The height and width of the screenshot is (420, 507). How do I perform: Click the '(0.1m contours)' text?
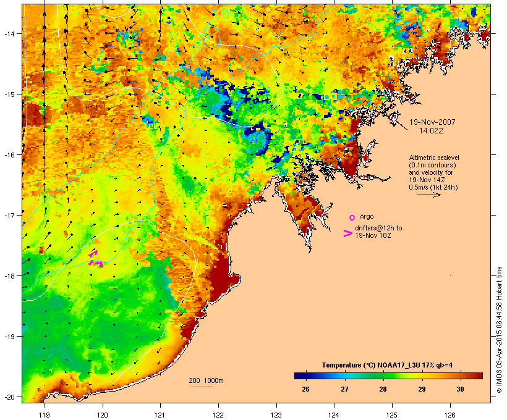[x=432, y=165]
